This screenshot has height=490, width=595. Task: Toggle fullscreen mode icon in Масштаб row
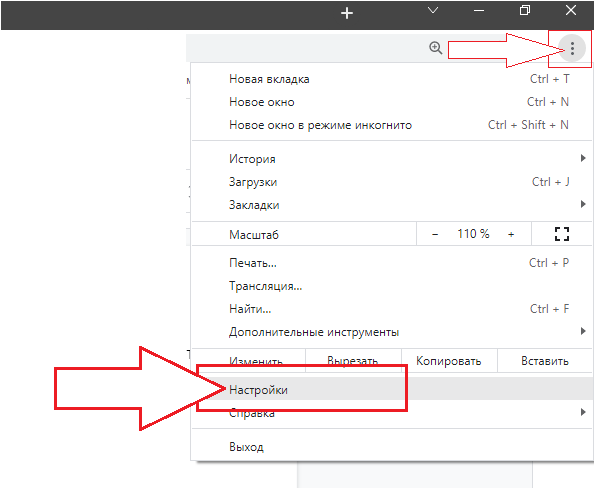561,234
